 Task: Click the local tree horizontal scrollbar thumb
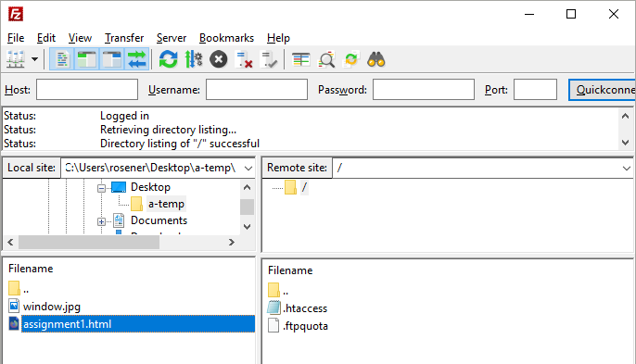[x=89, y=243]
